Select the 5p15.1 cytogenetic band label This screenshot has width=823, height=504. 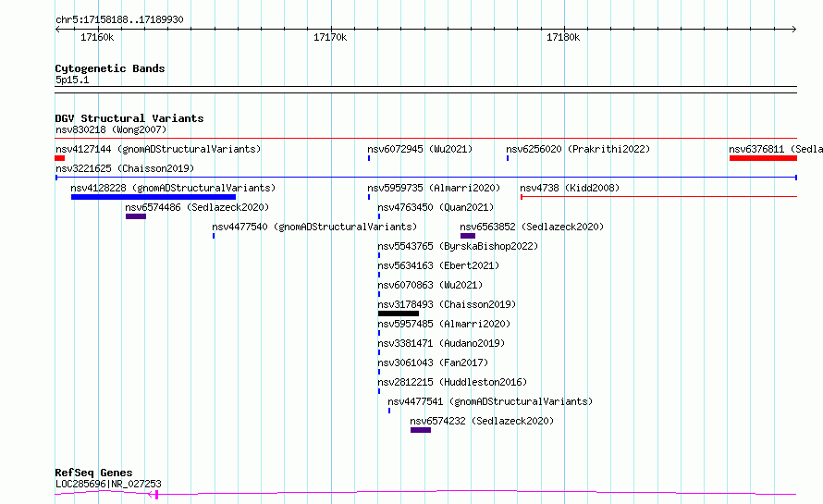[x=72, y=80]
